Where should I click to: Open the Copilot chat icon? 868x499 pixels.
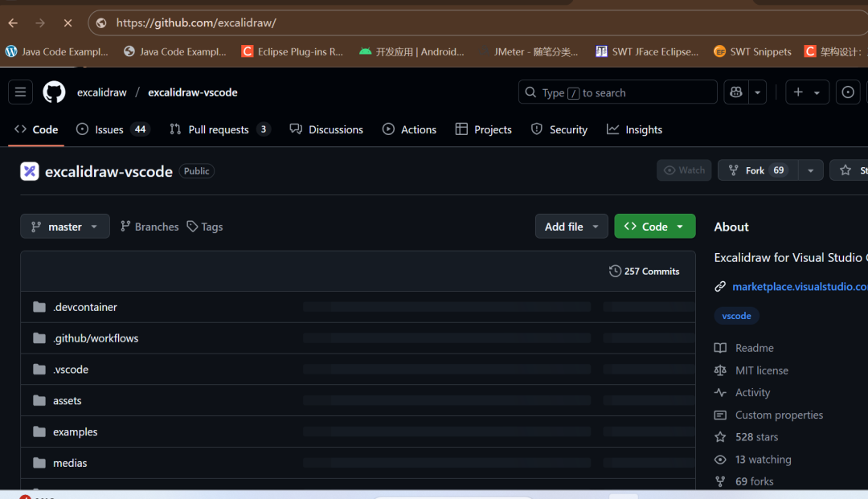(736, 92)
